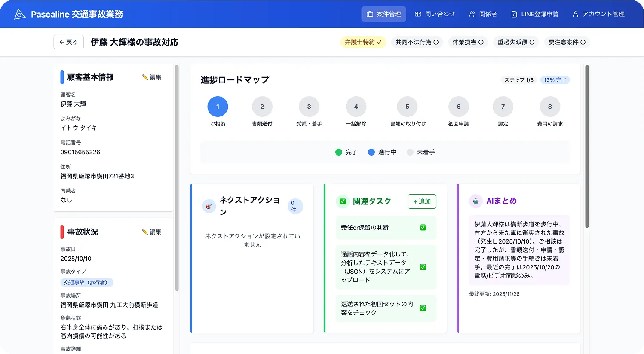The height and width of the screenshot is (354, 644).
Task: Toggle the 返送された初回セット task checkbox
Action: 423,308
